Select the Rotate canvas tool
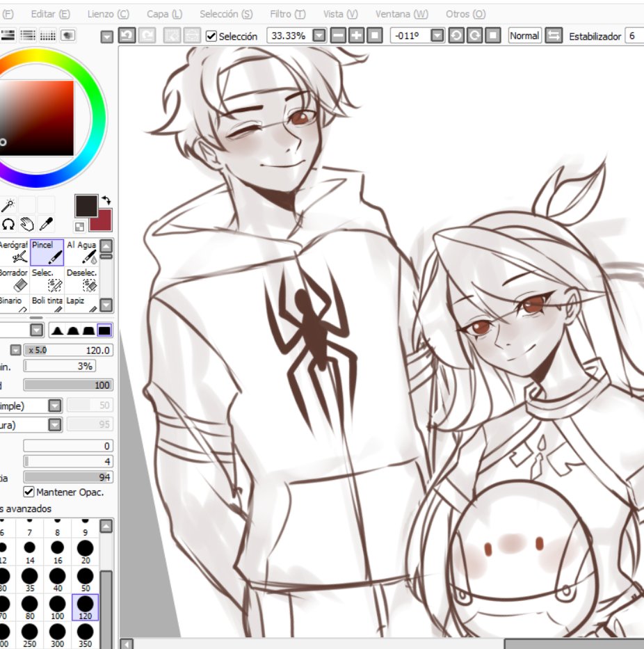This screenshot has width=644, height=649. point(8,225)
